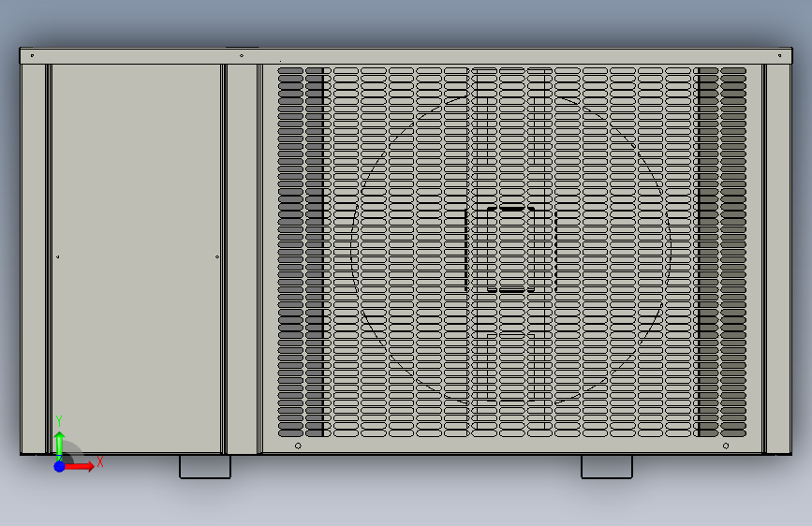Select the screw hole below grille's left corner
The height and width of the screenshot is (526, 812).
(298, 446)
